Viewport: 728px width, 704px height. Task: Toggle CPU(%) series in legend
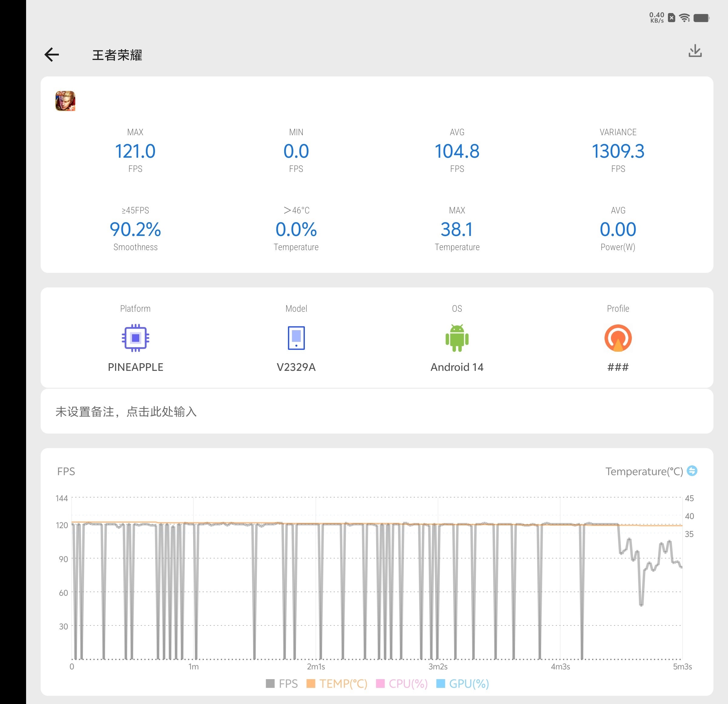pos(402,684)
